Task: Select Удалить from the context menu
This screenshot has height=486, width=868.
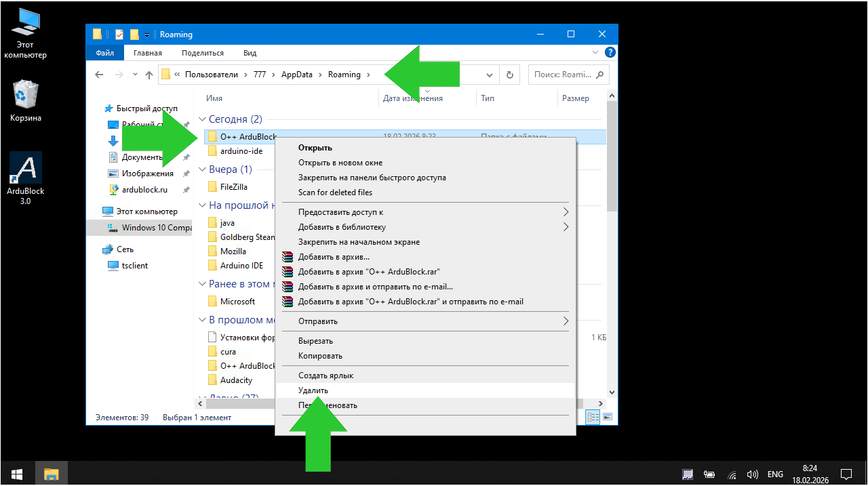Action: [313, 390]
